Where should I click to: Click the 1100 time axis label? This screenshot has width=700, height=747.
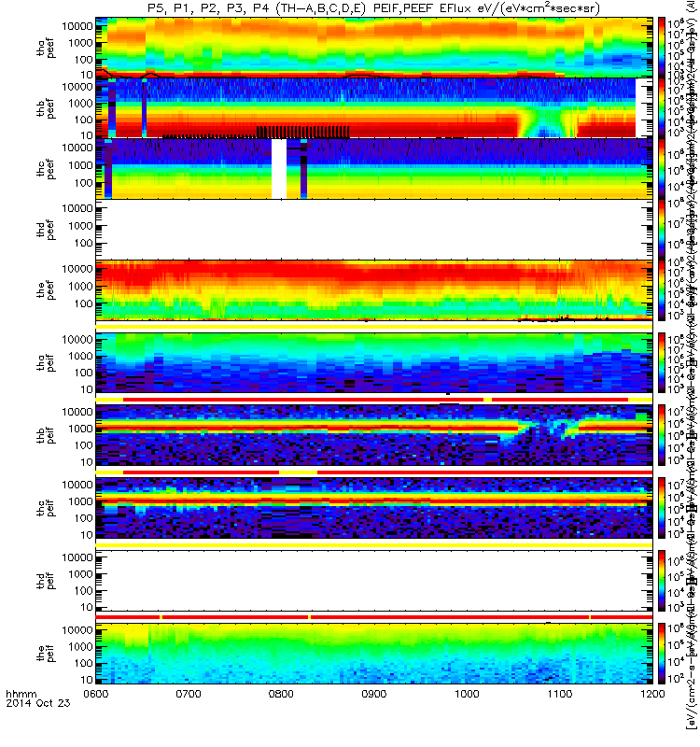pyautogui.click(x=559, y=694)
